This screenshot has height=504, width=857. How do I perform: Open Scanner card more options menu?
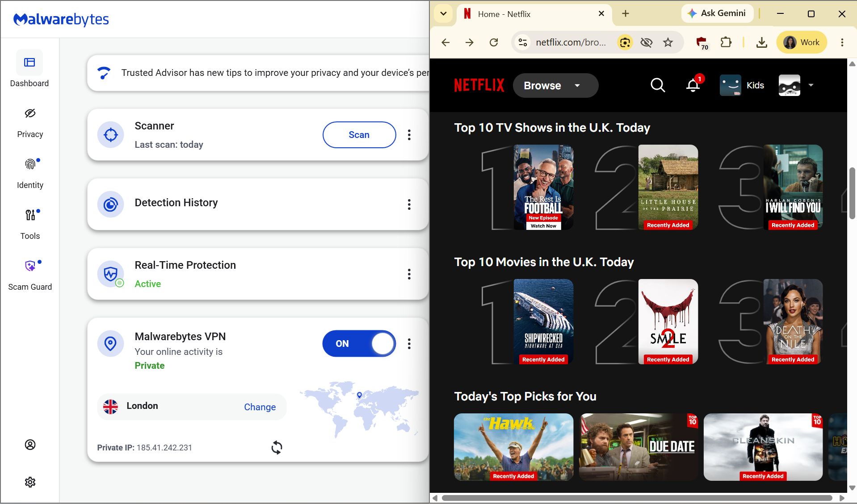pyautogui.click(x=409, y=135)
